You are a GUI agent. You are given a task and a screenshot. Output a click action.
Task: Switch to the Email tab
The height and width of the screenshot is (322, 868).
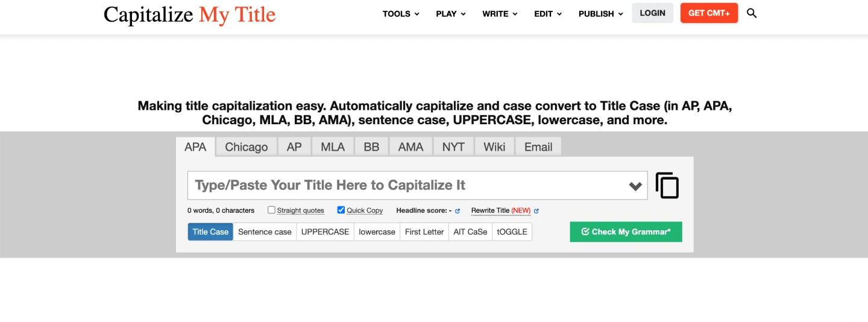pos(538,147)
